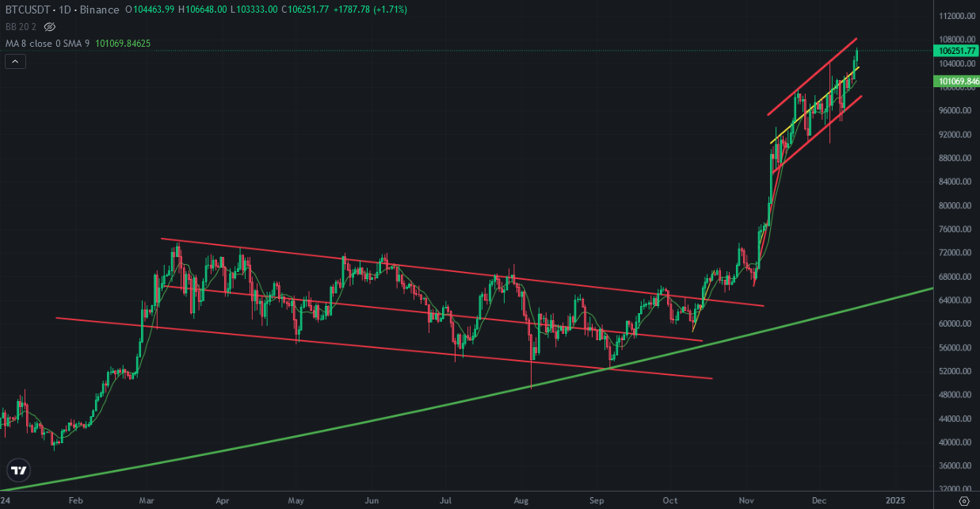Viewport: 980px width, 509px height.
Task: Click the 48000.00 price axis label
Action: [x=957, y=396]
